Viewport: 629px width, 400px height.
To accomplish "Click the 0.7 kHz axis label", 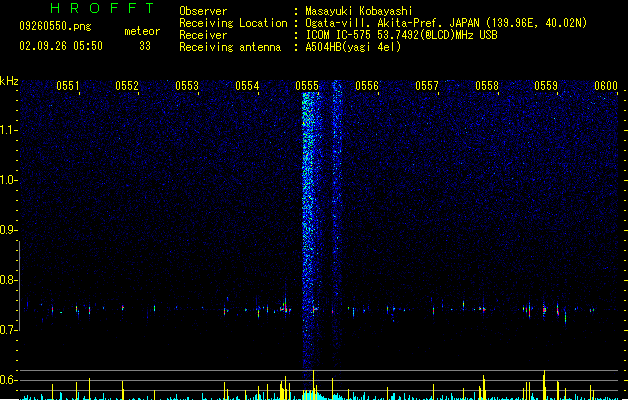I will tap(8, 330).
